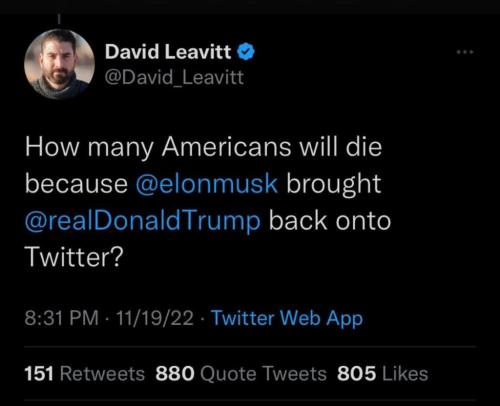Screen dimensions: 500x406
Task: Click the 8:31 PM timestamp
Action: (61, 318)
